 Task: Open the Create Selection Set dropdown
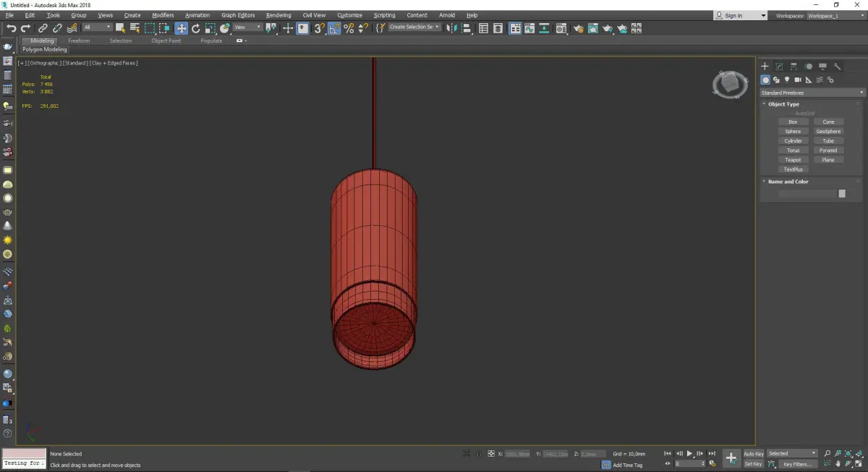[414, 28]
